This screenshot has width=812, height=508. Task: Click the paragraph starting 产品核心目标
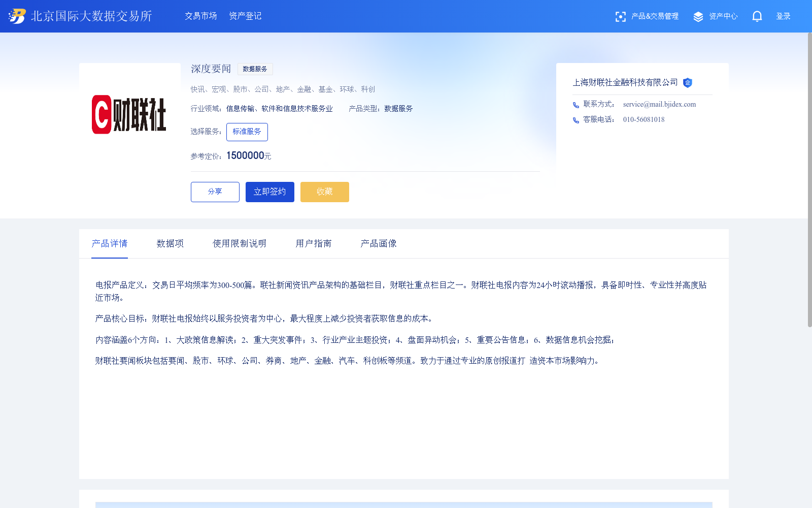[x=265, y=319]
